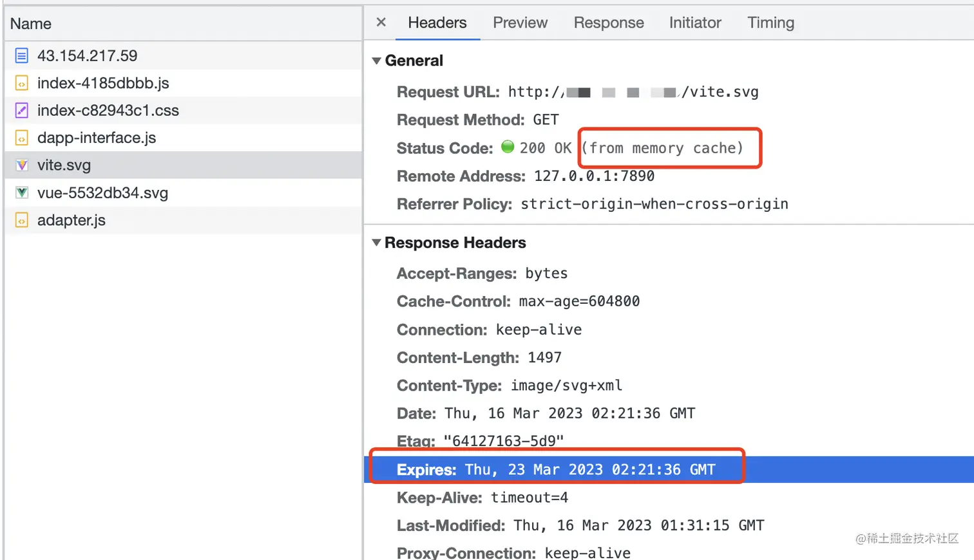Click the Remote Address value 127.0.0.1:7890

(594, 176)
